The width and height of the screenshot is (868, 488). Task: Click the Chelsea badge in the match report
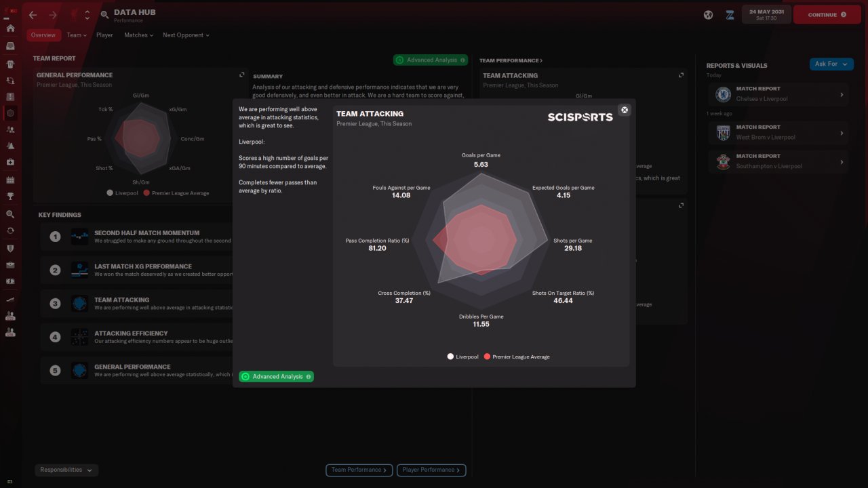pyautogui.click(x=723, y=94)
